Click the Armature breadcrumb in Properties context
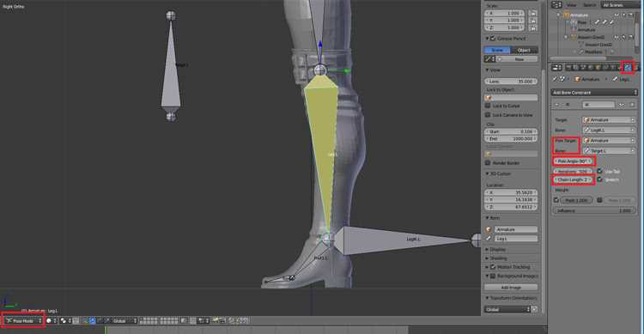The height and width of the screenshot is (334, 644). pyautogui.click(x=588, y=79)
